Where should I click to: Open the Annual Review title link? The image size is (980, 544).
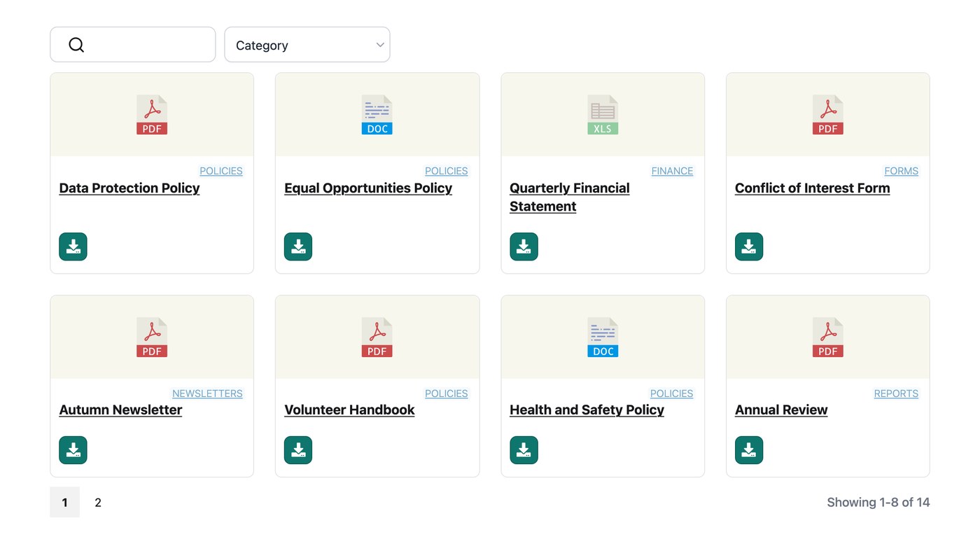(781, 410)
